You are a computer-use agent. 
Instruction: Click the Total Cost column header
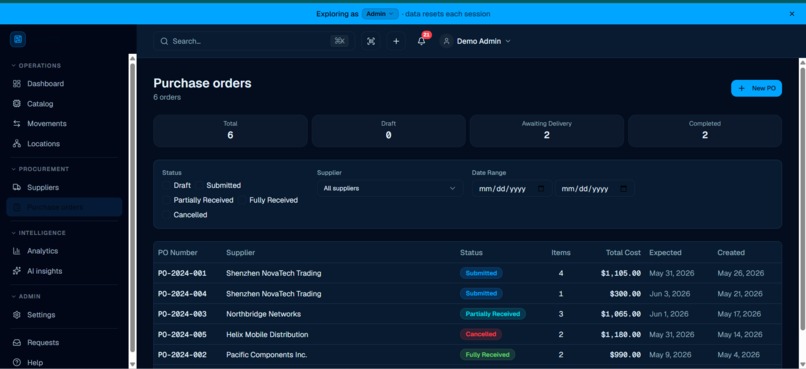623,253
